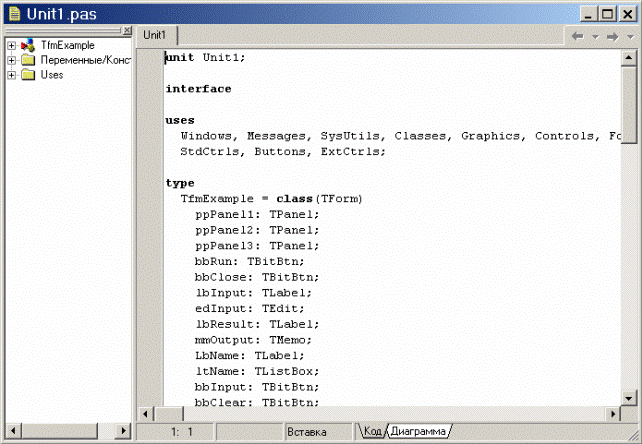Viewport: 642px width, 444px height.
Task: Click the 'bbRun: TBitBtn;' line
Action: coord(249,261)
